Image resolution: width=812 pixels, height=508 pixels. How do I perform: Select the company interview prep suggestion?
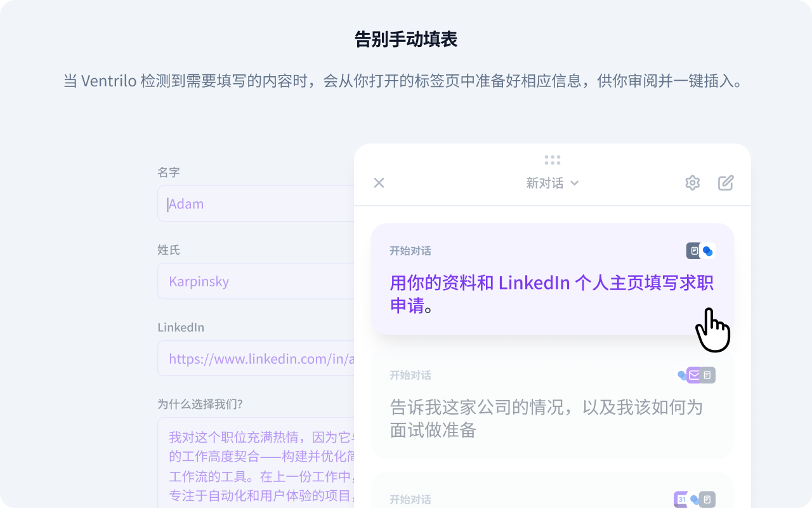pyautogui.click(x=553, y=403)
